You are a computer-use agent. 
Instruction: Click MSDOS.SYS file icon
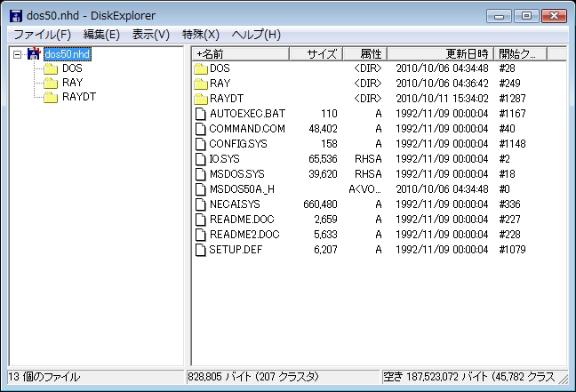(201, 174)
